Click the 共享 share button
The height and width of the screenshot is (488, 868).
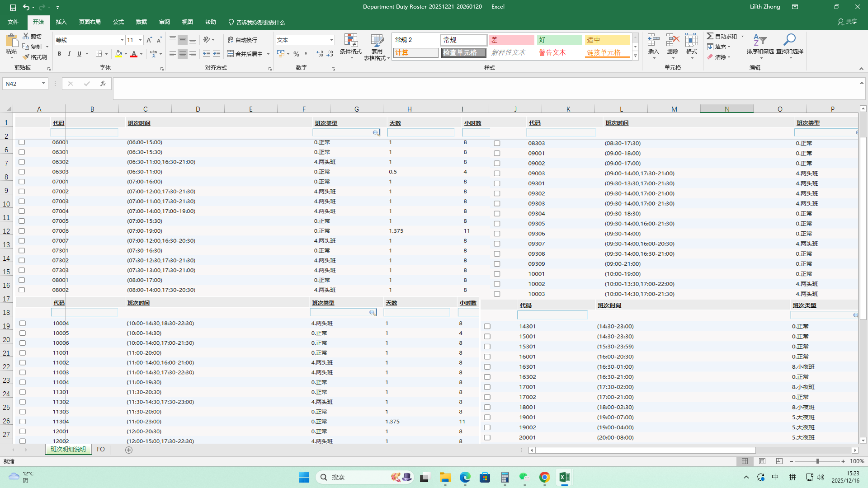pos(847,22)
